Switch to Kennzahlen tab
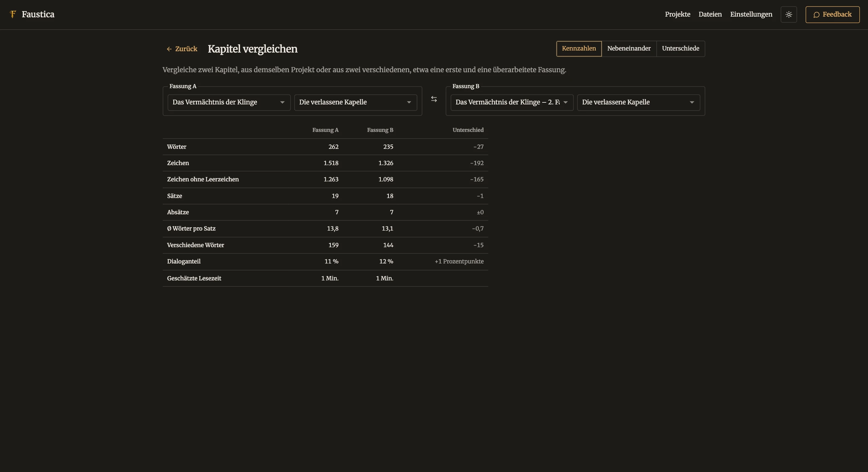Image resolution: width=868 pixels, height=472 pixels. 579,48
